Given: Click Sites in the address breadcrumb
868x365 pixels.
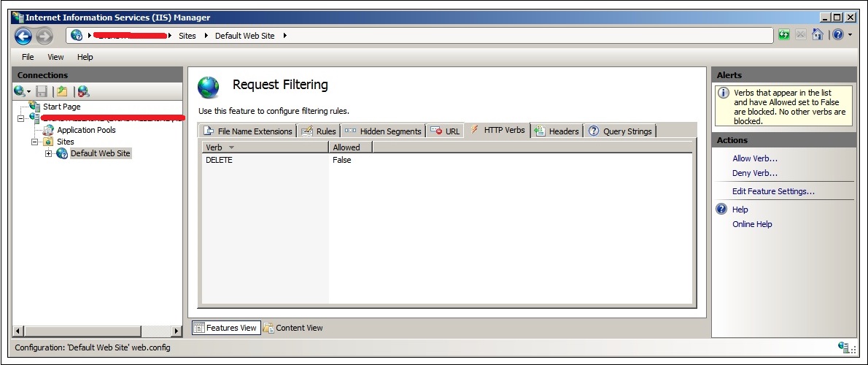Looking at the screenshot, I should coord(187,36).
